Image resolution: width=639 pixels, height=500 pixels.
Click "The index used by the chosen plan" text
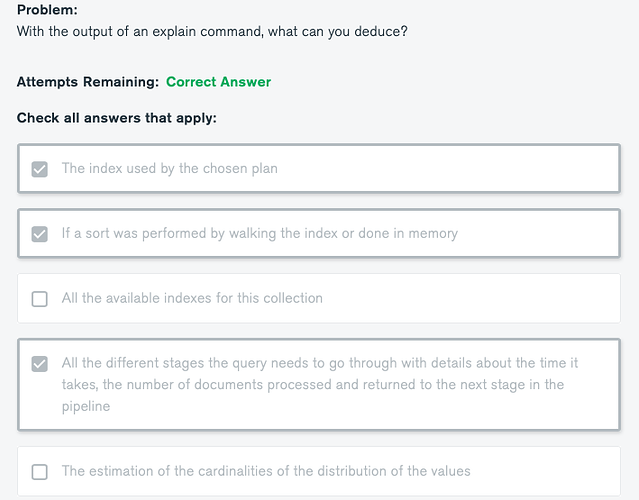pyautogui.click(x=169, y=169)
